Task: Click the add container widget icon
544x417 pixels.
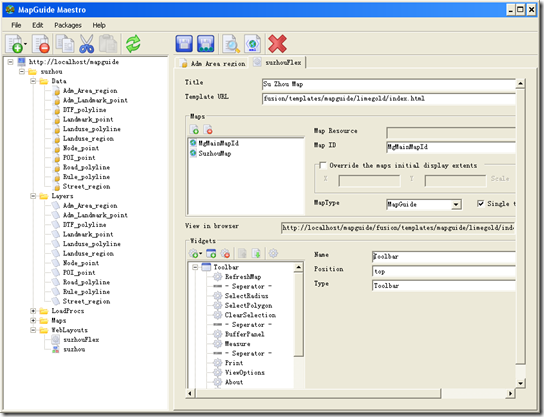Action: click(211, 254)
